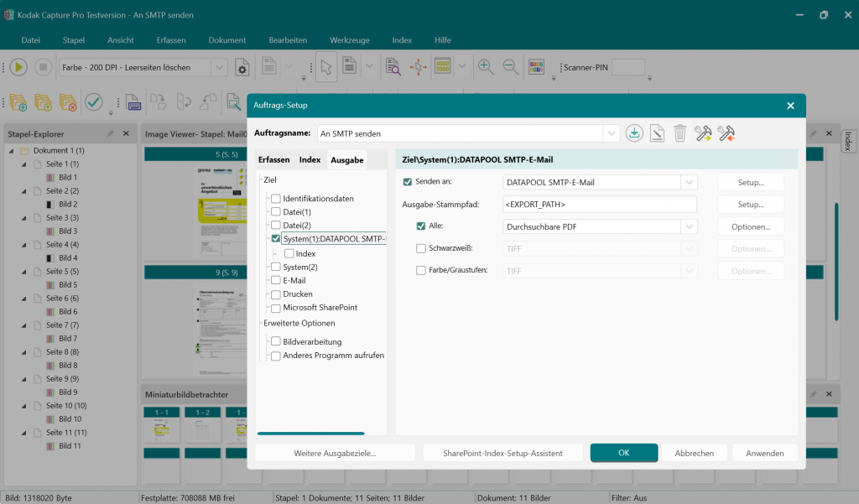The image size is (859, 504).
Task: Tick the Drucken checkbox
Action: pyautogui.click(x=276, y=294)
